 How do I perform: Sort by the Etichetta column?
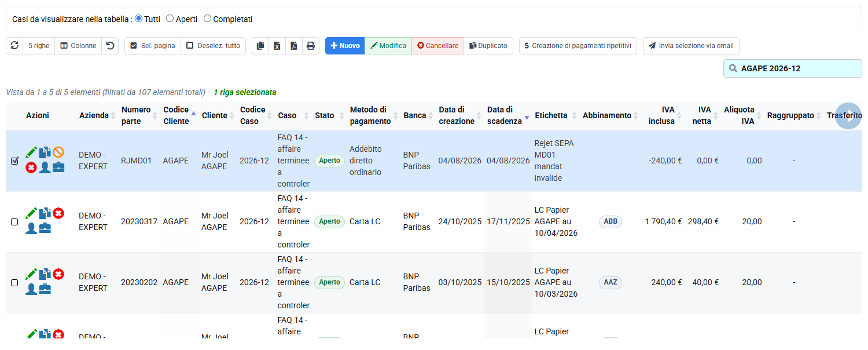click(x=556, y=115)
